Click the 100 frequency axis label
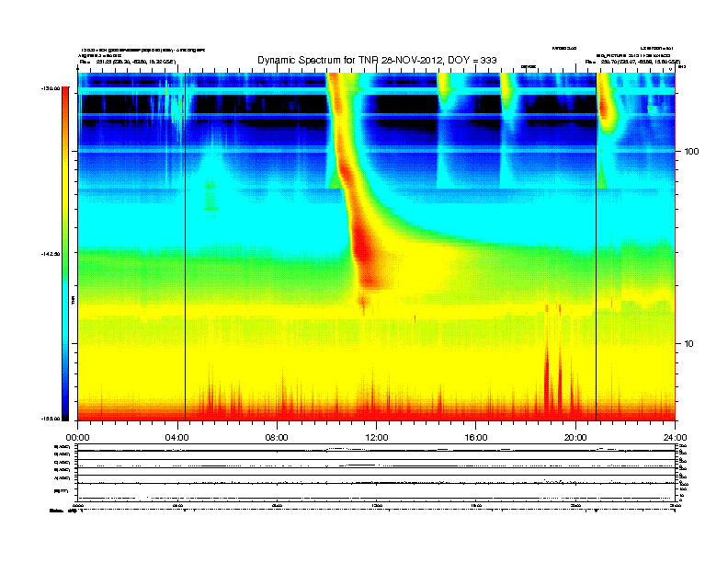The width and height of the screenshot is (728, 563). tap(691, 152)
